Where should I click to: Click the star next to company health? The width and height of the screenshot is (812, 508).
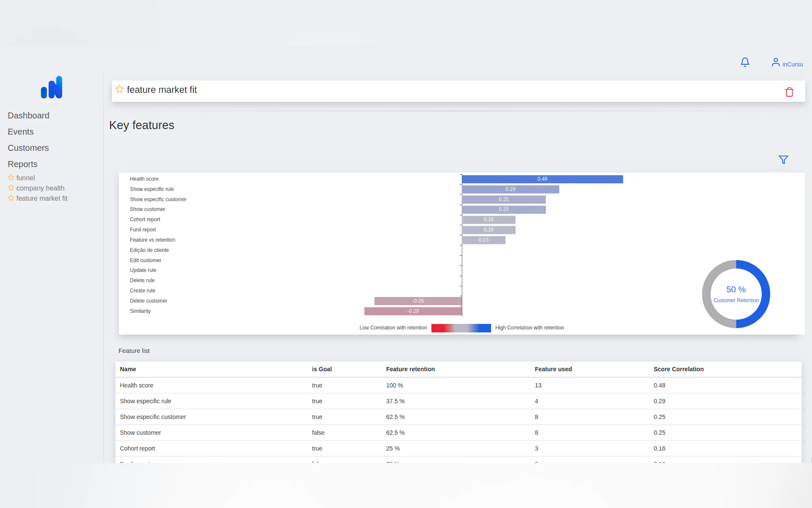[11, 188]
